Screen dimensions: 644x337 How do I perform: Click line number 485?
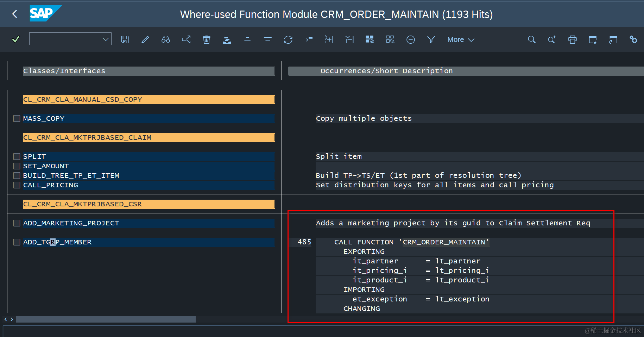click(304, 242)
